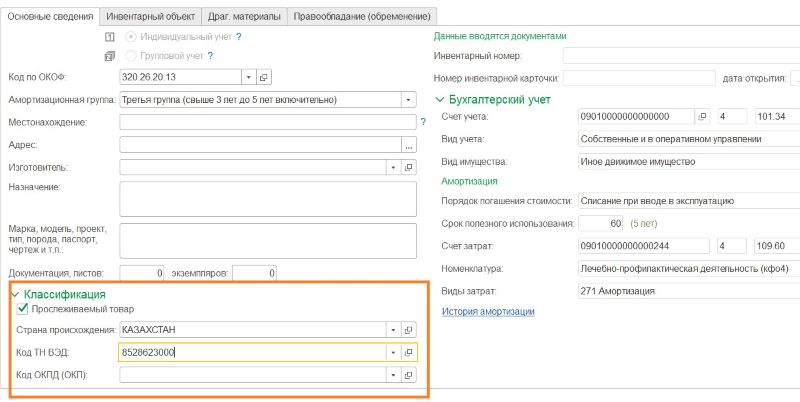Collapse the Классификация section

click(13, 295)
